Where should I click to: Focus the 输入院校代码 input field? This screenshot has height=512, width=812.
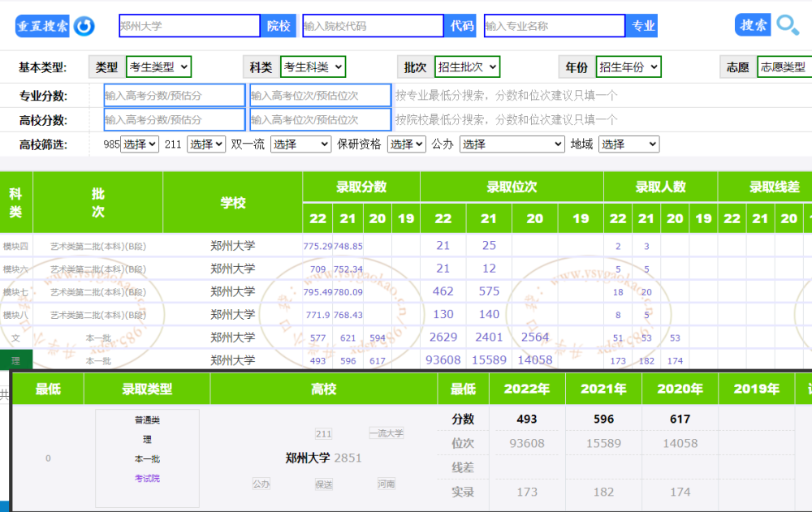click(373, 26)
